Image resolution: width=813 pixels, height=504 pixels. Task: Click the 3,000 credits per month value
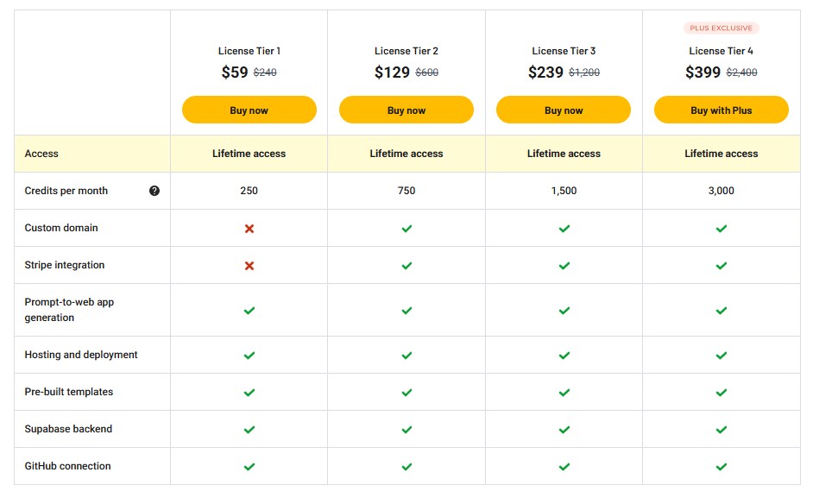point(722,191)
